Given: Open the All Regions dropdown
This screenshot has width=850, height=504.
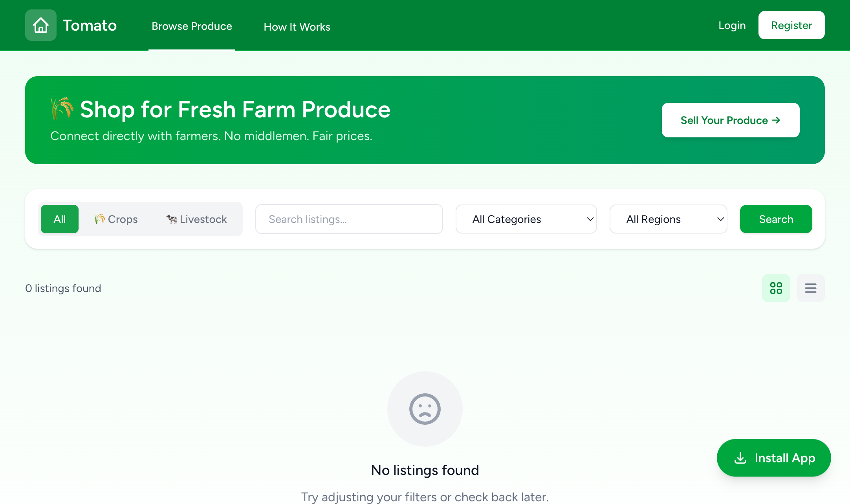Looking at the screenshot, I should (669, 219).
